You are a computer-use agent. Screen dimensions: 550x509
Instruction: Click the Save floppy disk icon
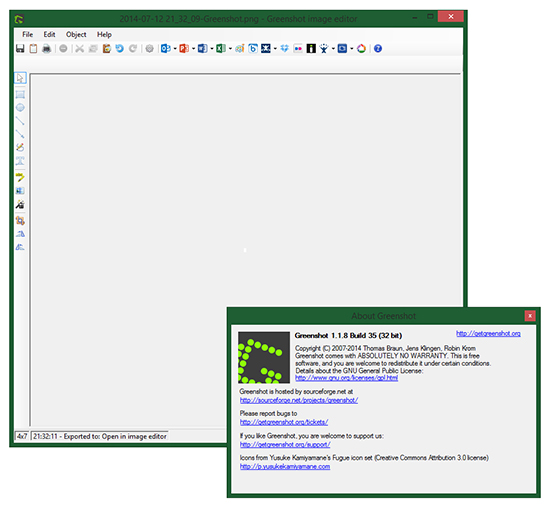[20, 48]
